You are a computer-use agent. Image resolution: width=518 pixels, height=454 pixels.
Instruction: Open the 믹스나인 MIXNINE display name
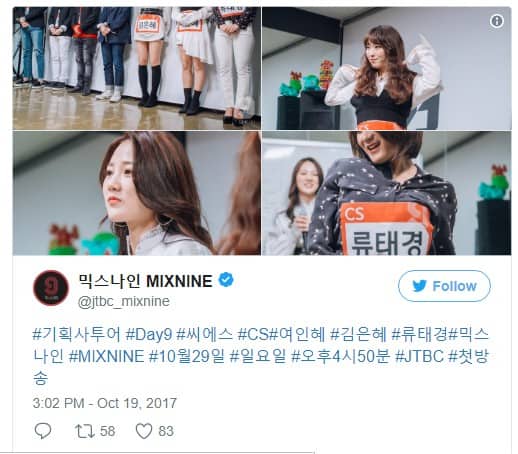[x=146, y=281]
